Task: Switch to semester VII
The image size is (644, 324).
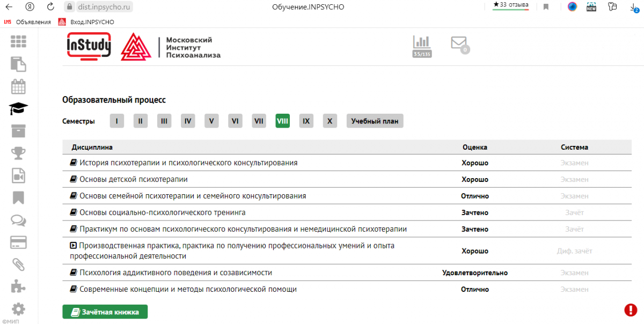Action: tap(259, 121)
